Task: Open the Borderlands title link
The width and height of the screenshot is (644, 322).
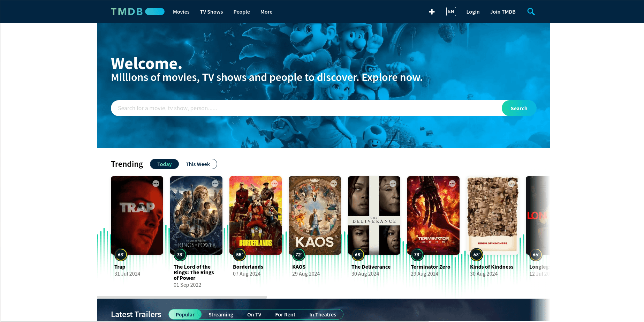Action: tap(248, 267)
